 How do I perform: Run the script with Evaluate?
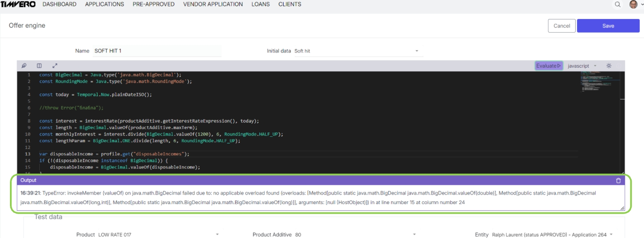pos(548,66)
